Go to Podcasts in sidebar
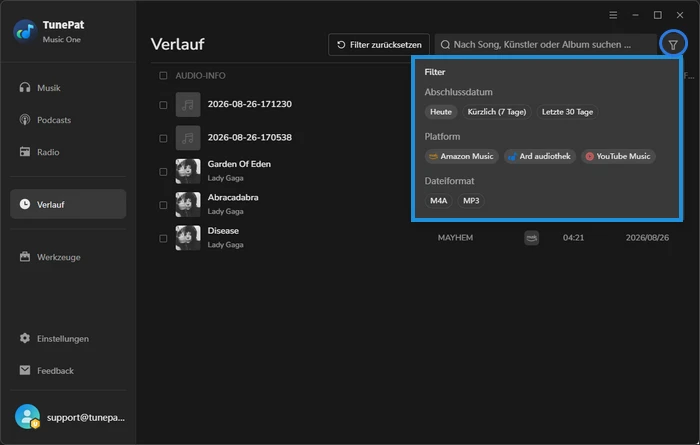700x445 pixels. (x=68, y=120)
